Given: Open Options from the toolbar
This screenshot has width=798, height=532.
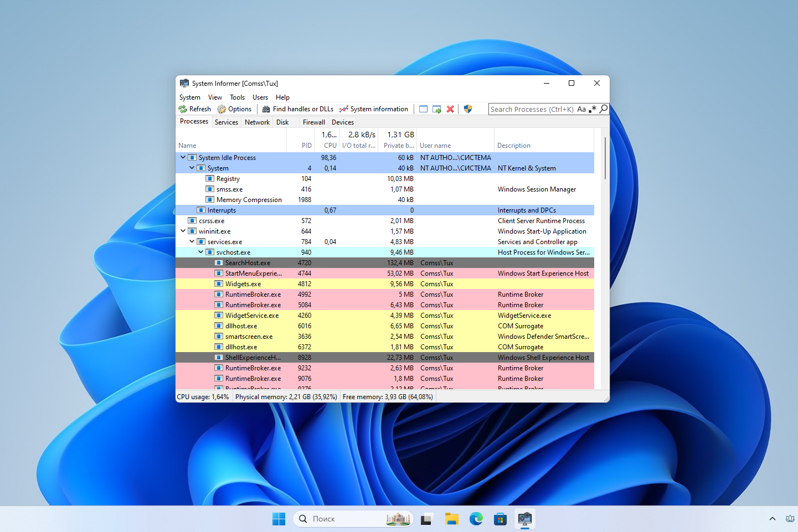Looking at the screenshot, I should point(234,109).
